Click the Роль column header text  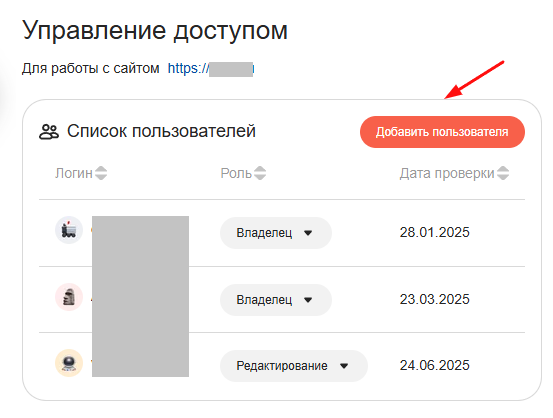tap(236, 173)
